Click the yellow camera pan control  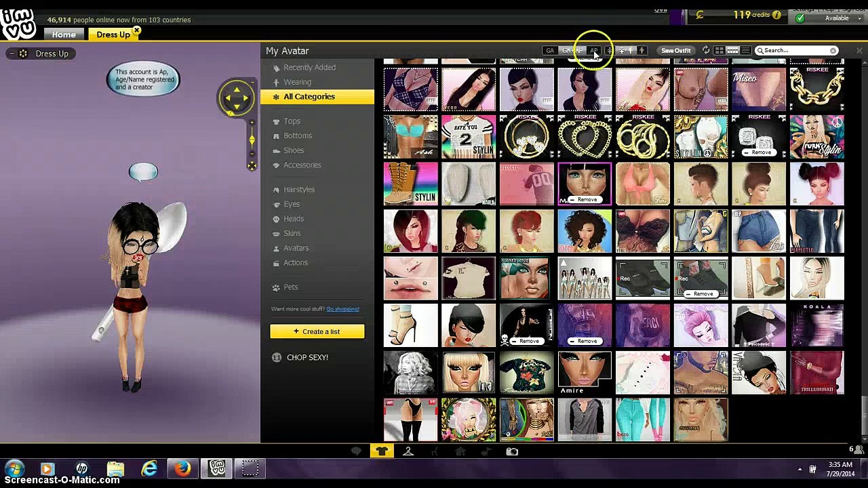(236, 98)
